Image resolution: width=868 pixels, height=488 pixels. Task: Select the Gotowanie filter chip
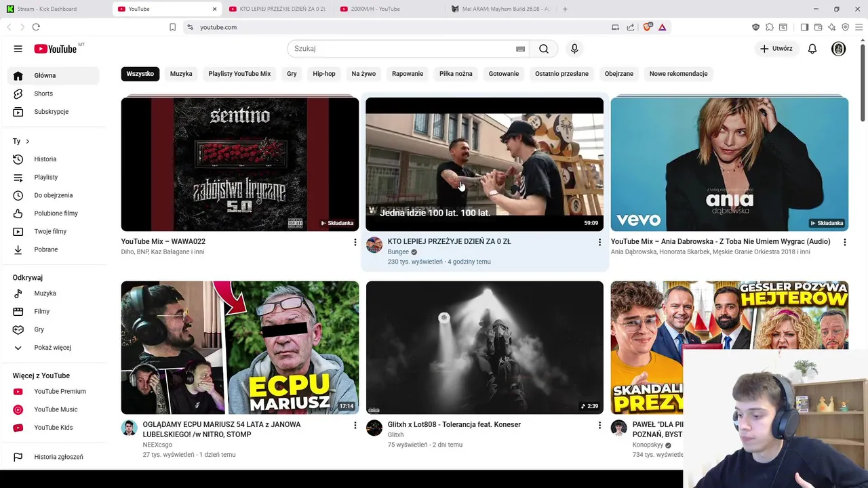coord(504,74)
